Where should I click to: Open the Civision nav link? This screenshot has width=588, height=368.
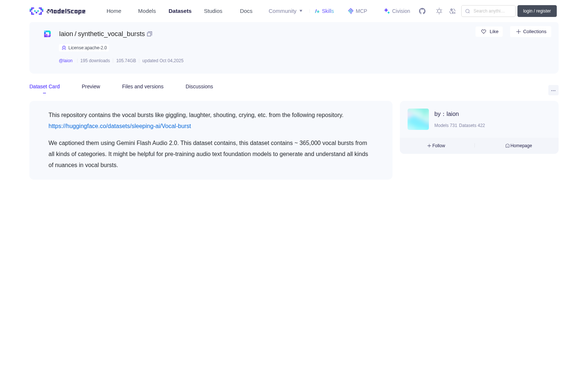click(397, 11)
